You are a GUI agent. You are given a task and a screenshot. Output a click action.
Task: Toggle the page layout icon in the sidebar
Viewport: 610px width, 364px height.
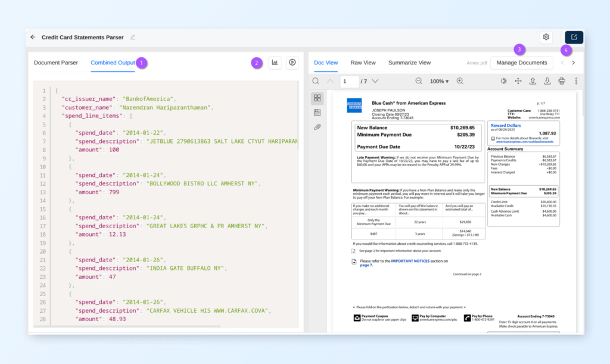(318, 113)
